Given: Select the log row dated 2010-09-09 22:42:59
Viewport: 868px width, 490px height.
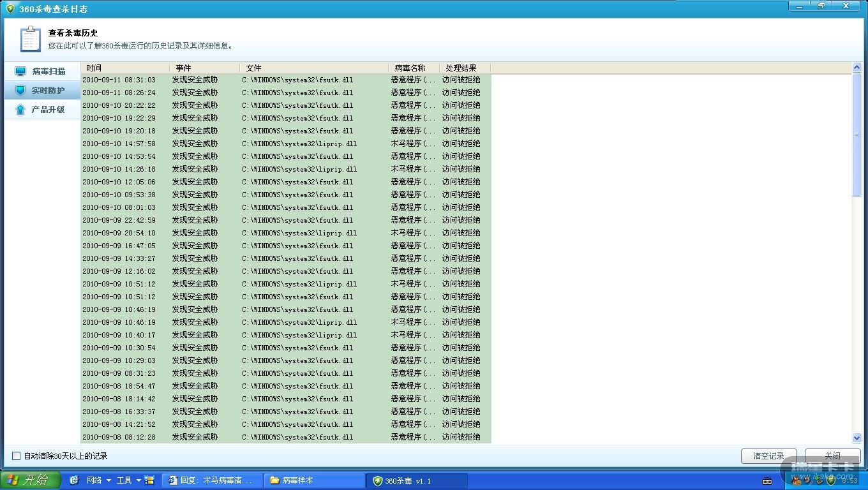Looking at the screenshot, I should coord(286,220).
